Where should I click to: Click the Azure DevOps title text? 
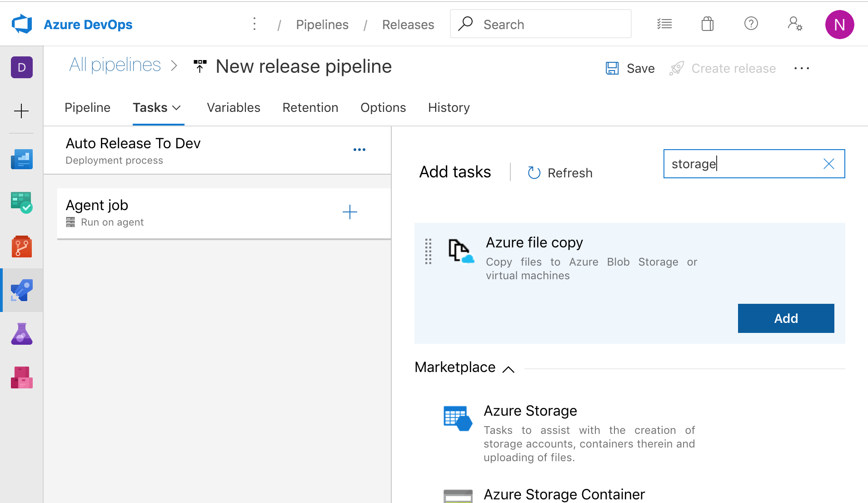click(x=88, y=25)
